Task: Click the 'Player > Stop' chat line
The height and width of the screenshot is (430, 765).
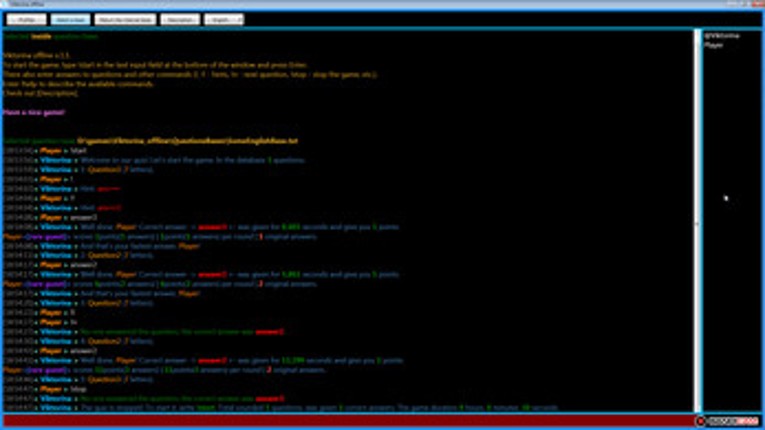Action: [x=45, y=389]
